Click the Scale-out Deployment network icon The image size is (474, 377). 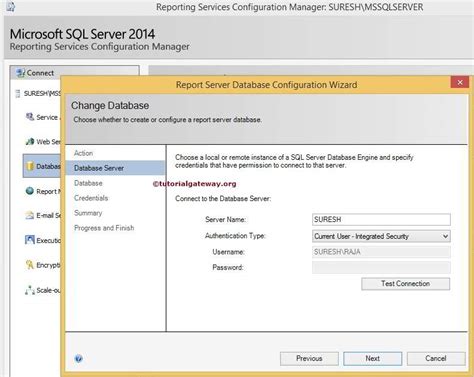(30, 290)
